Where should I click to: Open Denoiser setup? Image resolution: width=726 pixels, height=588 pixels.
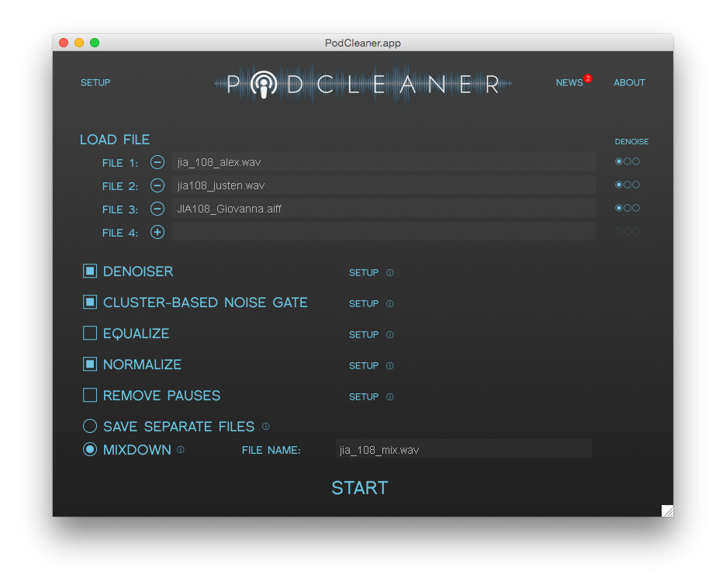pos(364,273)
